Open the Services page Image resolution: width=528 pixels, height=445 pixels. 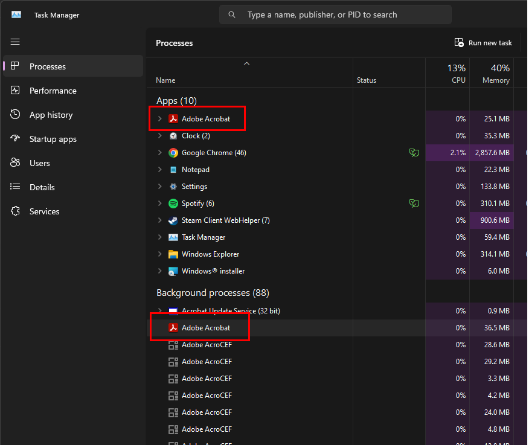pyautogui.click(x=73, y=211)
